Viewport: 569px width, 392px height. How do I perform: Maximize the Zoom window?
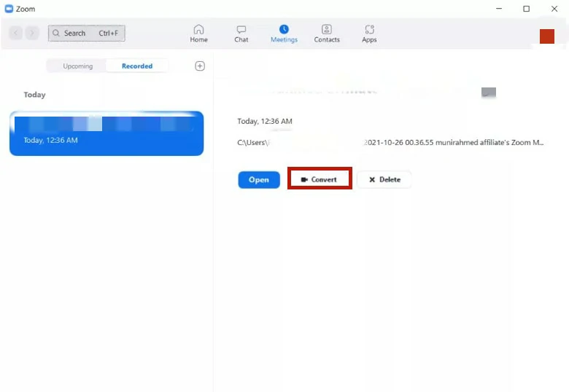526,9
